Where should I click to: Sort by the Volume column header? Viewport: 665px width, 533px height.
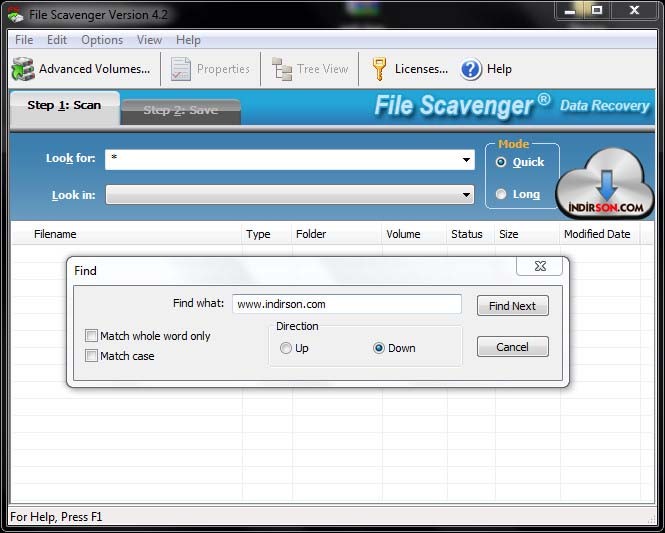point(414,234)
